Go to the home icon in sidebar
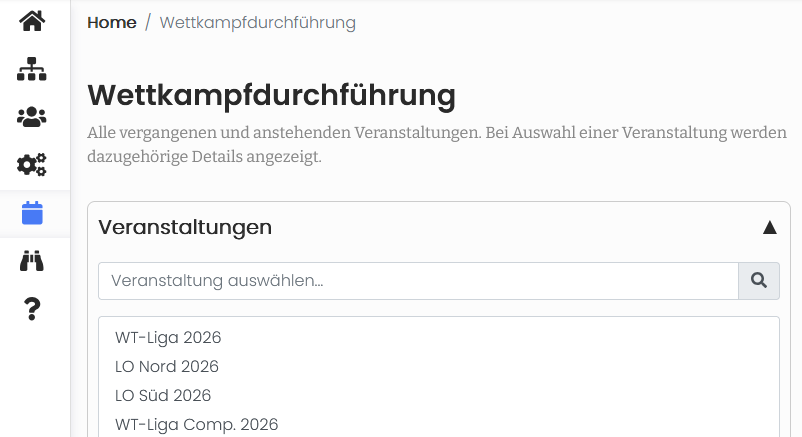 point(32,20)
